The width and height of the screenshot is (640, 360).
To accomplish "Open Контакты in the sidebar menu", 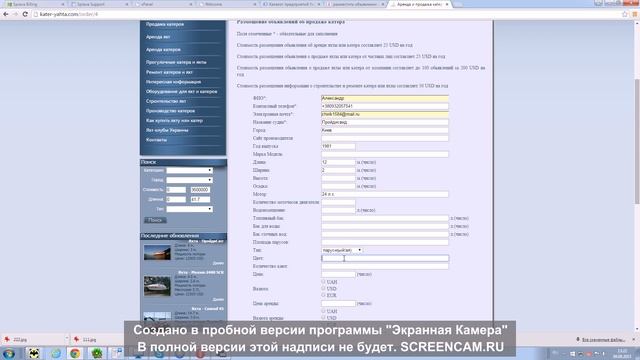I will (156, 140).
